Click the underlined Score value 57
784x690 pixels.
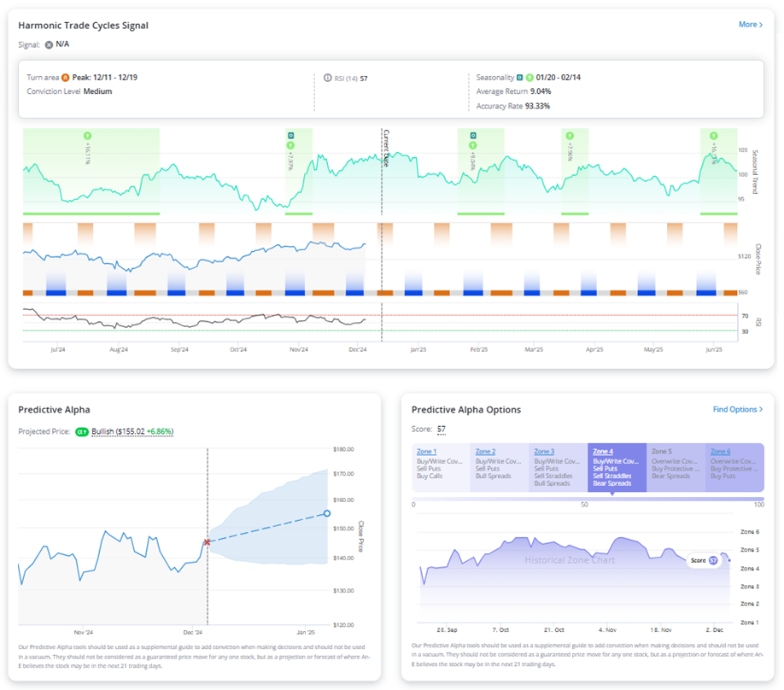coord(441,430)
